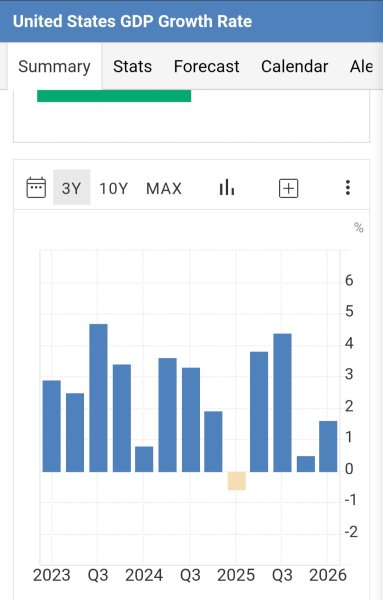This screenshot has width=383, height=600.
Task: Go to the Forecast tab
Action: (x=207, y=66)
